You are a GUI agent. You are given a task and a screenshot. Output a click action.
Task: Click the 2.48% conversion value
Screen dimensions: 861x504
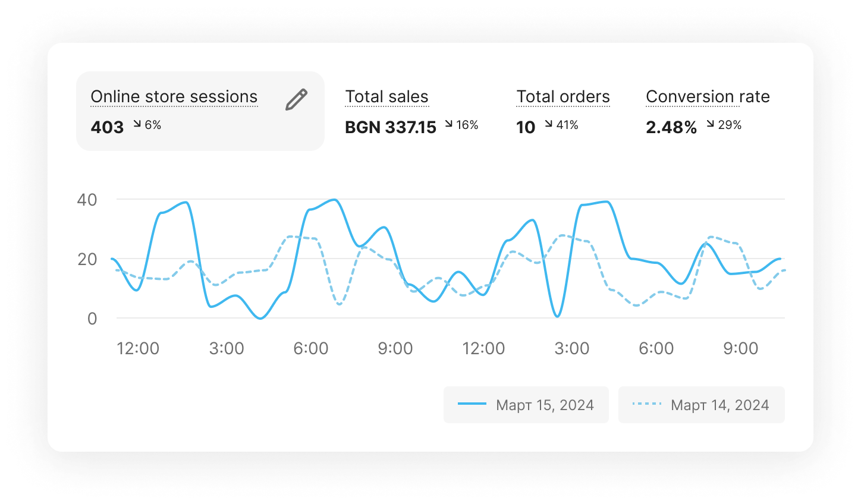pyautogui.click(x=671, y=127)
